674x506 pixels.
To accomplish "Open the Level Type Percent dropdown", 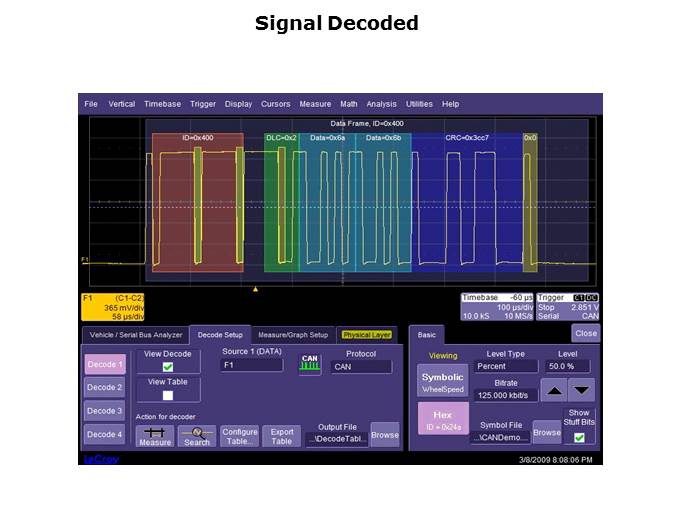I will pos(505,367).
